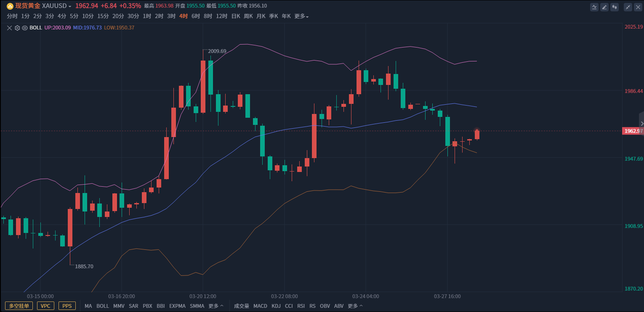The image size is (644, 312).
Task: Choose the 8时 timeframe
Action: pos(208,16)
